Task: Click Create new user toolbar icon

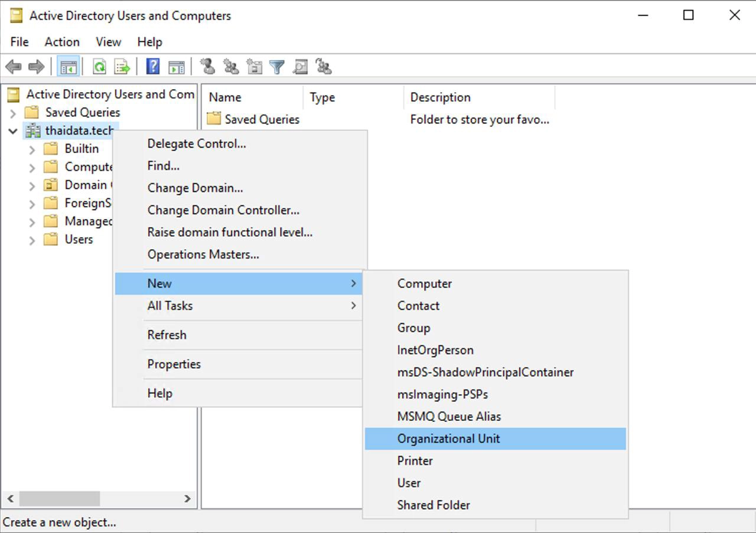Action: click(x=207, y=67)
